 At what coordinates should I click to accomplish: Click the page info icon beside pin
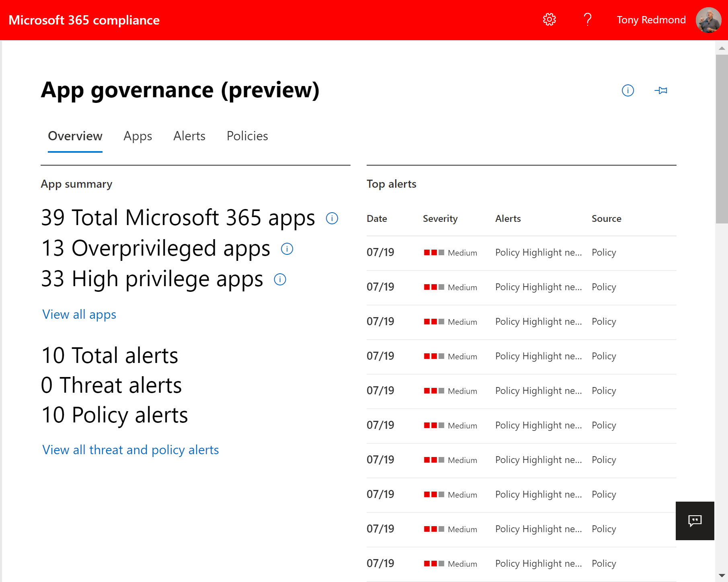click(628, 90)
